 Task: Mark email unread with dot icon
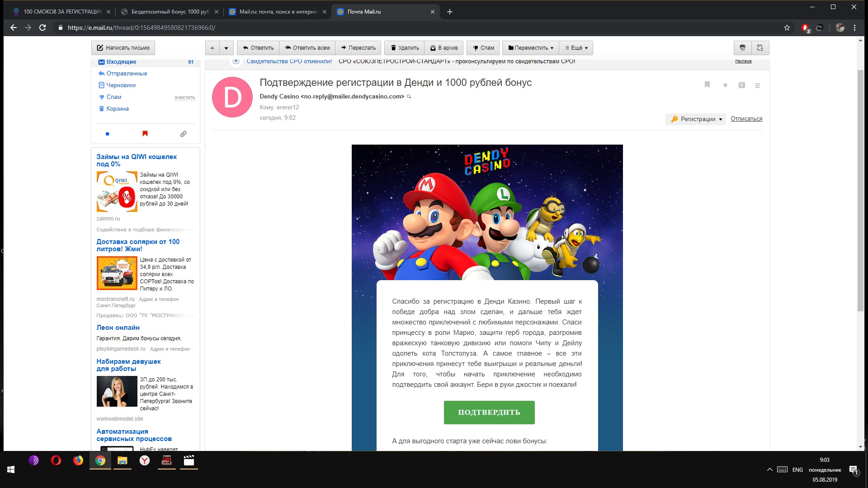(x=725, y=85)
